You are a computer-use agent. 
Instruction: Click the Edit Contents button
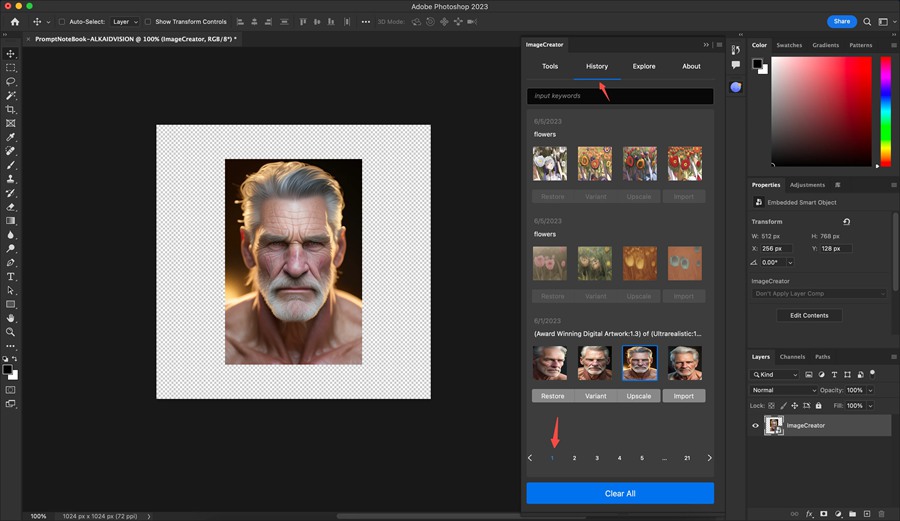pos(809,316)
